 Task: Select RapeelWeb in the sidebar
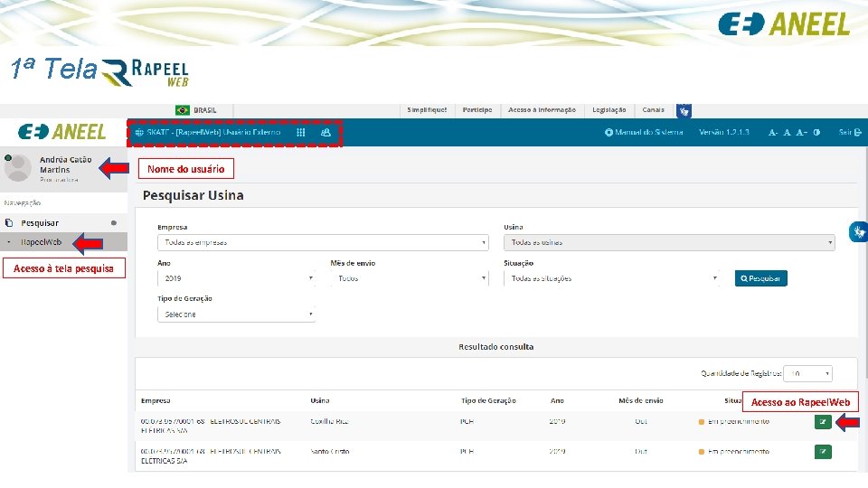pyautogui.click(x=41, y=242)
